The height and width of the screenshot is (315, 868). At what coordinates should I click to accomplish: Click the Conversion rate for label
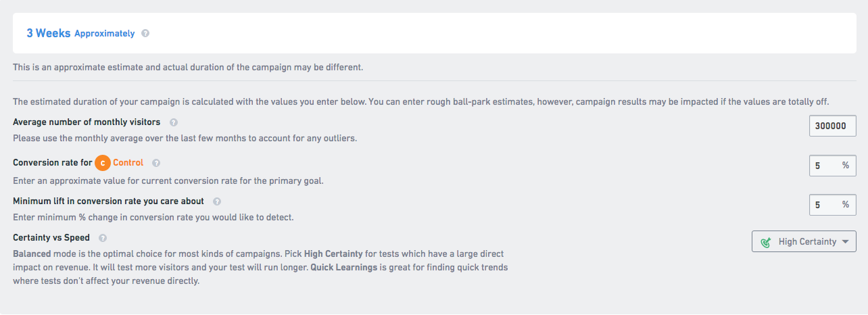pyautogui.click(x=52, y=163)
